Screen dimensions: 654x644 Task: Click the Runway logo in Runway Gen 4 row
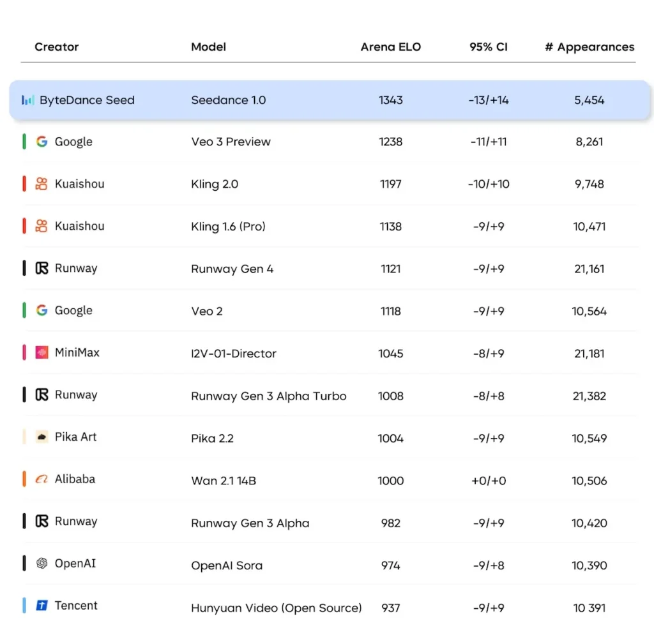pos(42,268)
